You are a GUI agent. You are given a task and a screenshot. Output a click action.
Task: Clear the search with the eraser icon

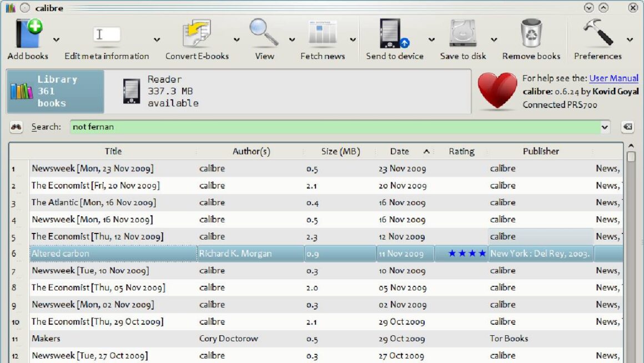627,127
